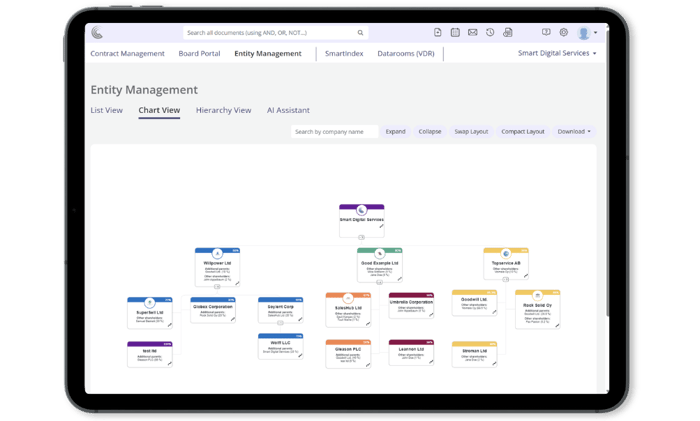Select the Gleason PLC node title
700x421 pixels.
[x=348, y=349]
